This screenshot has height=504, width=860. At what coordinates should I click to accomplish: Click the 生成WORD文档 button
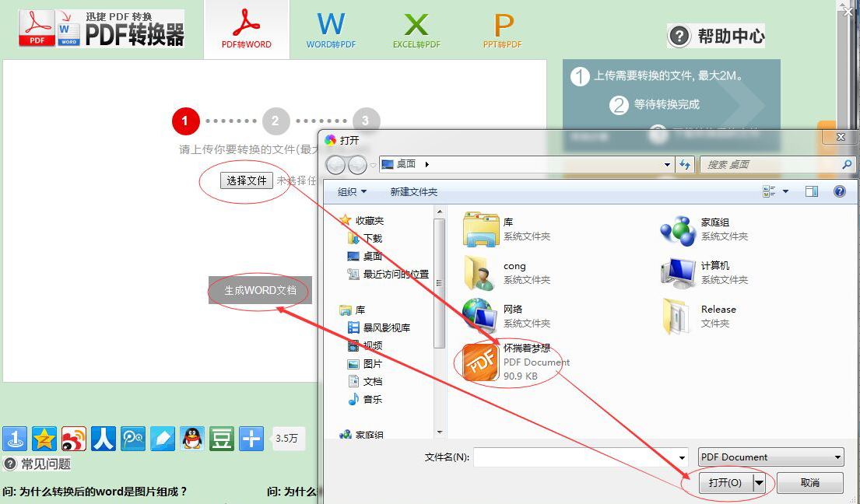click(260, 290)
